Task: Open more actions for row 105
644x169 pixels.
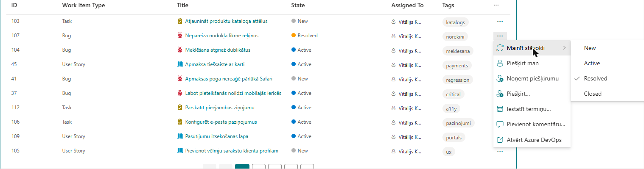Action: point(500,151)
